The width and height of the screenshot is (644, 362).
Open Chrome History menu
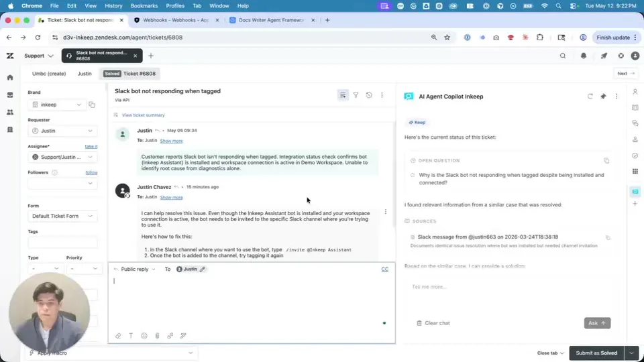point(113,6)
